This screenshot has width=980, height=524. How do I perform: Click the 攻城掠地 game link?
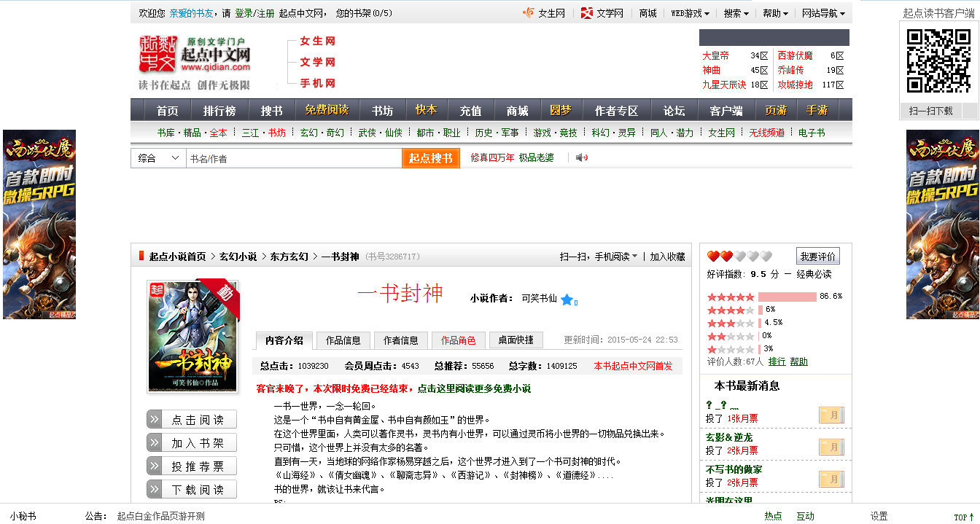[795, 85]
